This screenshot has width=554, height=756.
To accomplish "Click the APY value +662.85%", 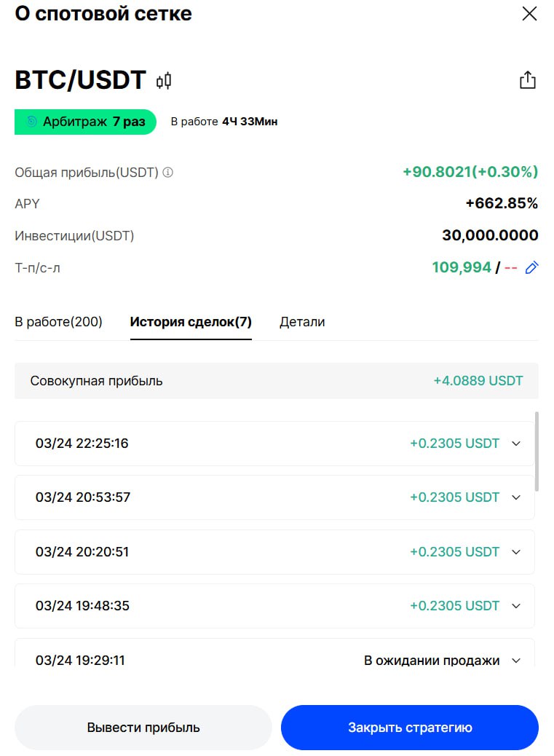I will click(x=502, y=203).
